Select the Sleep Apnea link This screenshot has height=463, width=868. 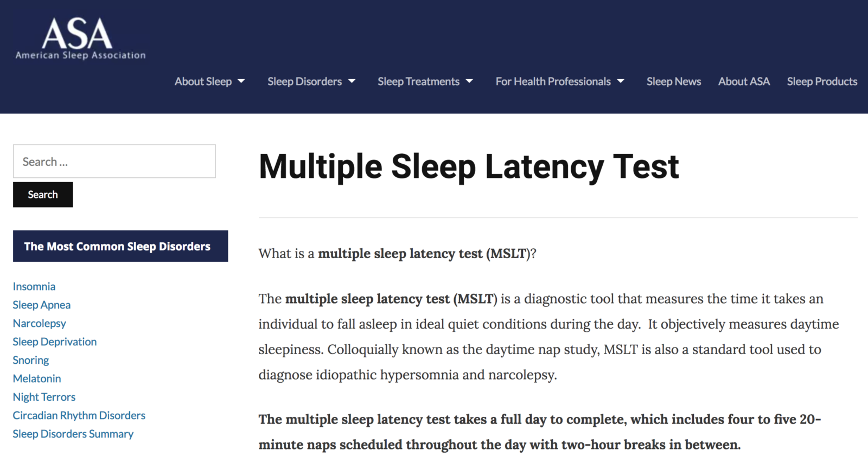42,305
